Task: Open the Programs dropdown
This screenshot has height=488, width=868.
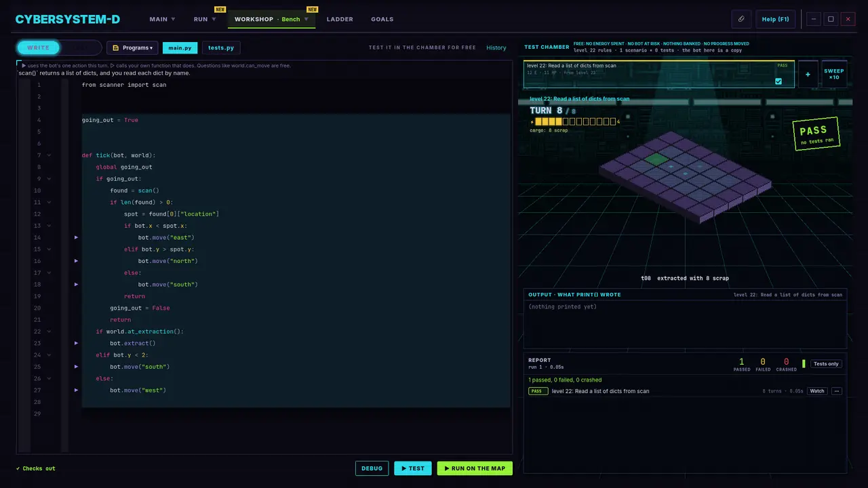Action: coord(132,47)
